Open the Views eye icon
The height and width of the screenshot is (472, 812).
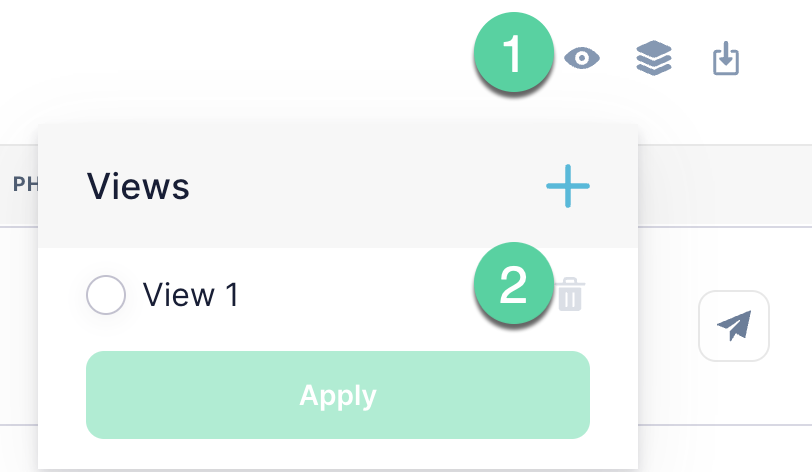pyautogui.click(x=582, y=58)
